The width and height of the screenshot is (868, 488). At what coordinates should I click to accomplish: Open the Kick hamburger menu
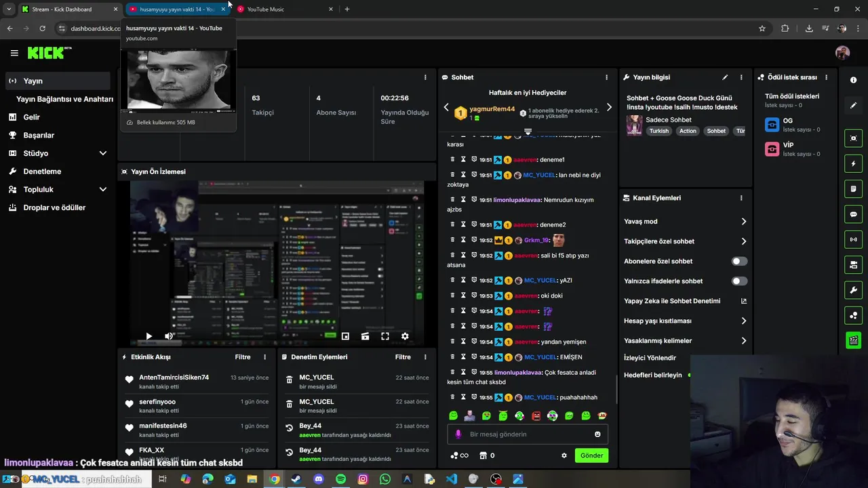pos(14,53)
